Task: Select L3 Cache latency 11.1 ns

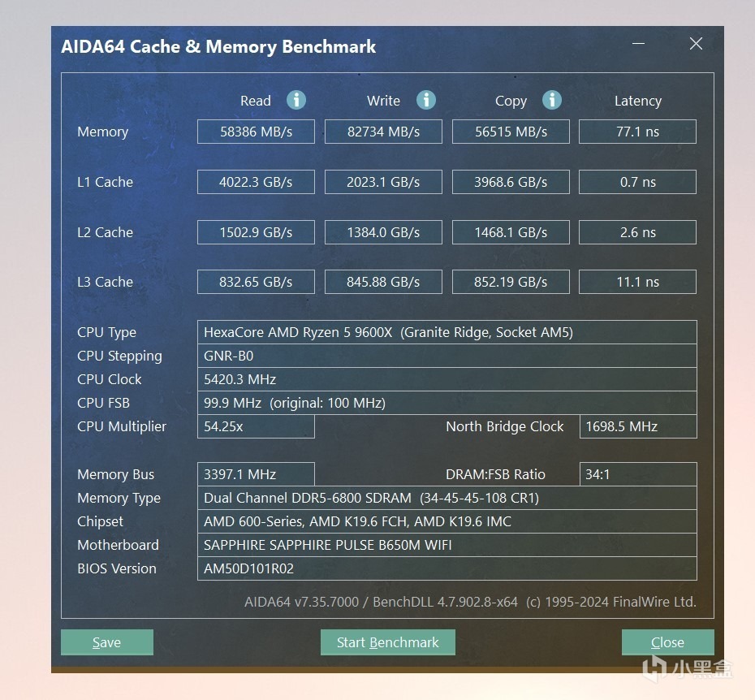Action: (x=637, y=282)
